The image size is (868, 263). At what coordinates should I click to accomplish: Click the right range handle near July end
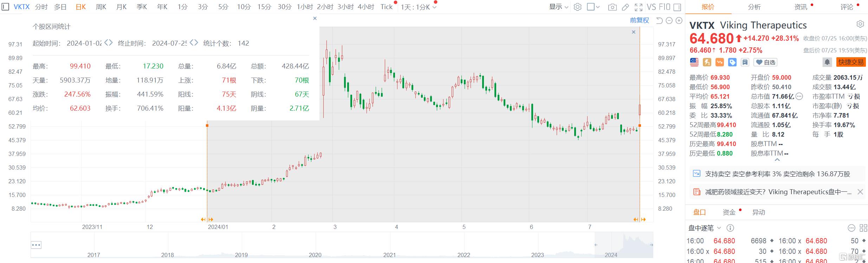coord(640,219)
